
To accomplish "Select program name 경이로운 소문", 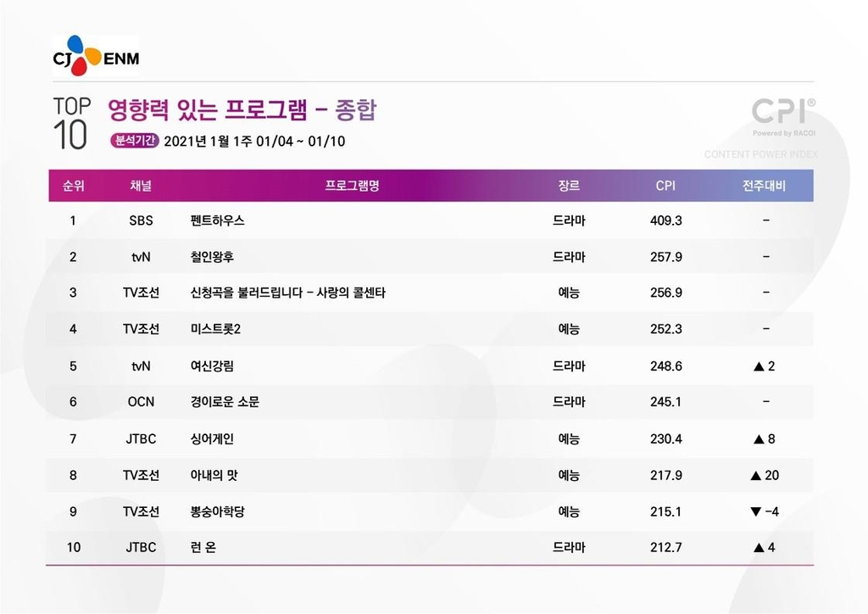I will click(x=225, y=401).
